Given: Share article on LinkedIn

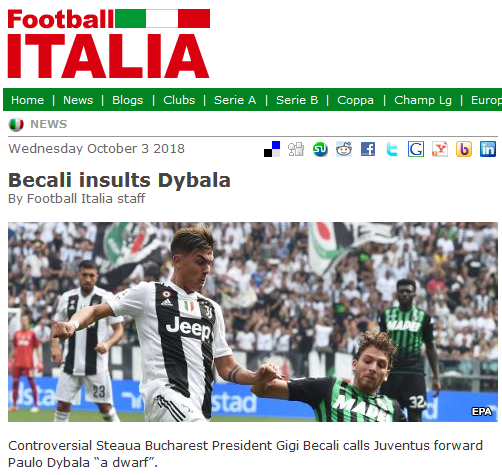Looking at the screenshot, I should 488,149.
